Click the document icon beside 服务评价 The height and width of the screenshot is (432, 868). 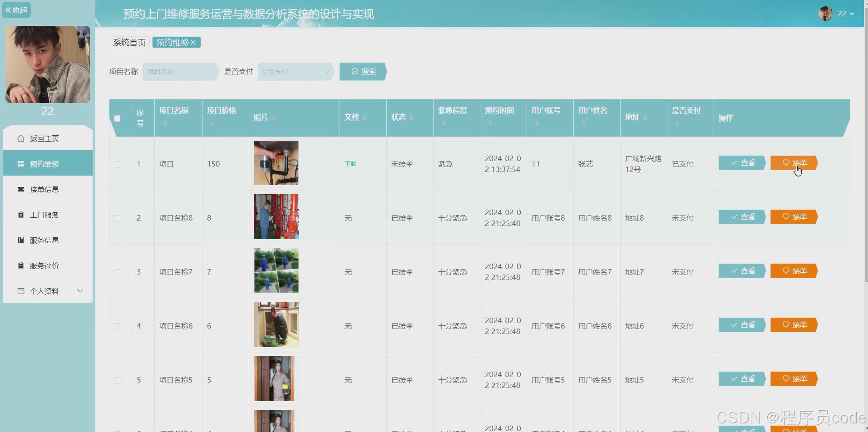pos(21,265)
